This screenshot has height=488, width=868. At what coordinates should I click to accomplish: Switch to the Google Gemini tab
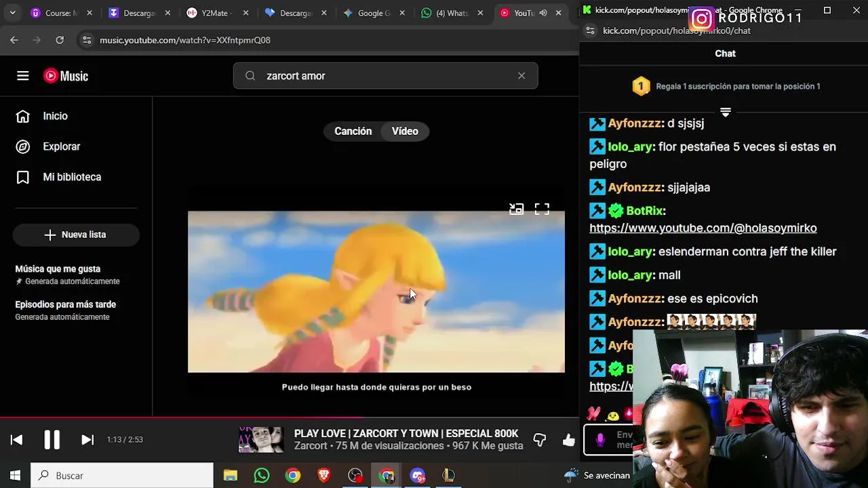coord(373,13)
